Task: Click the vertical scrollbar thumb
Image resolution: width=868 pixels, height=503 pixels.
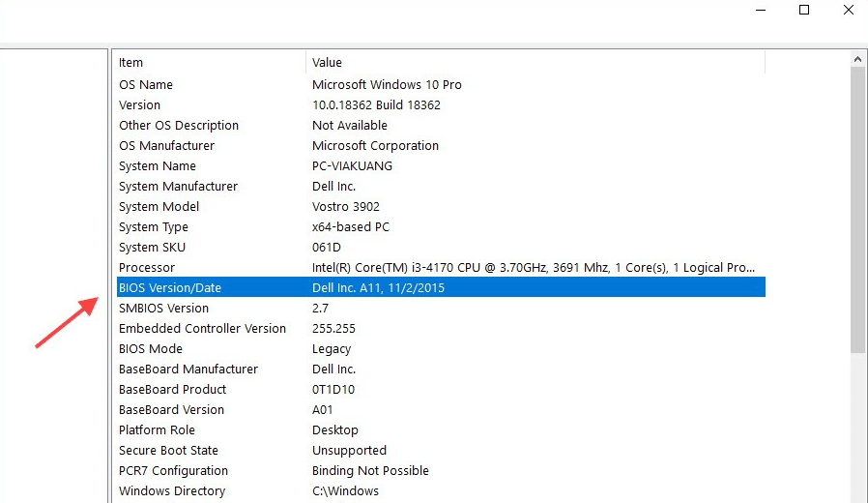Action: pos(858,210)
